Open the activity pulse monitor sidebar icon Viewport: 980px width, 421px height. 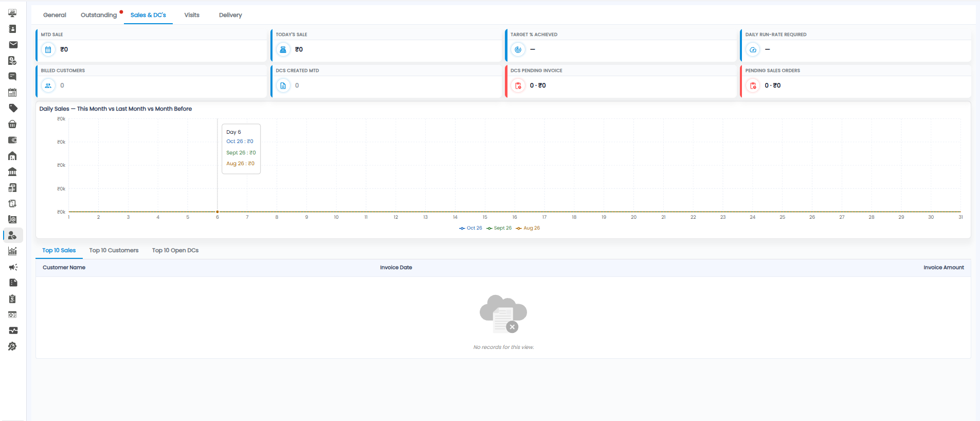[x=12, y=330]
